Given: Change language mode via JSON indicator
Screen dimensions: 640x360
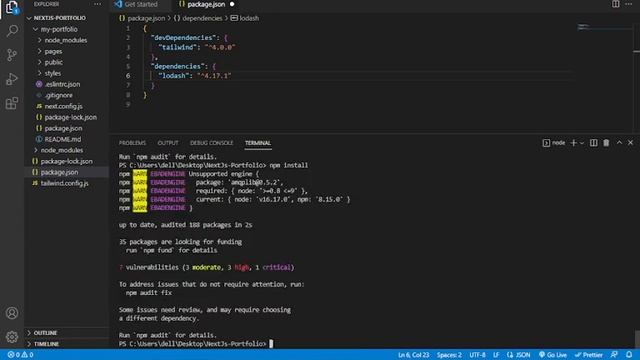Looking at the screenshot, I should tap(519, 355).
